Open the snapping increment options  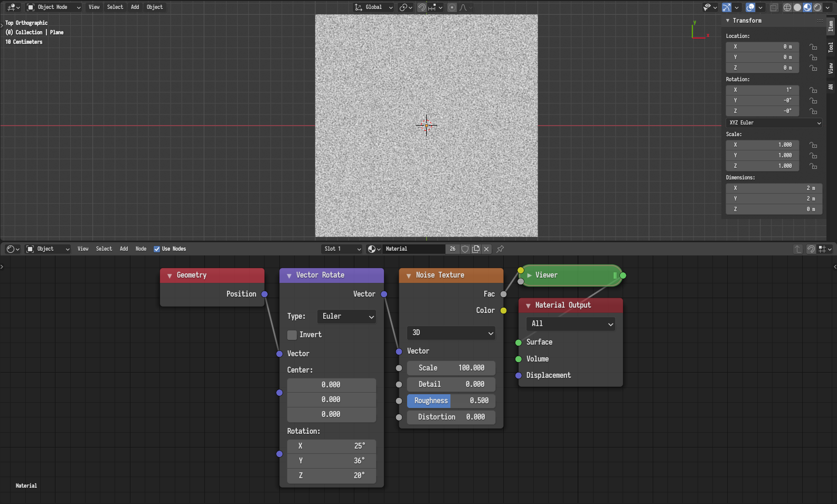pyautogui.click(x=436, y=7)
